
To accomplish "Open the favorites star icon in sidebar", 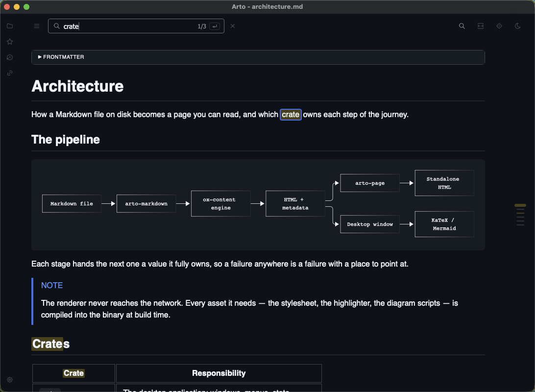I will [10, 42].
